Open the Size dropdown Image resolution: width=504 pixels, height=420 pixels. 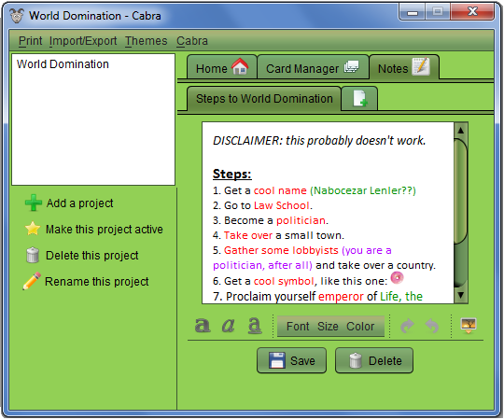(x=328, y=327)
